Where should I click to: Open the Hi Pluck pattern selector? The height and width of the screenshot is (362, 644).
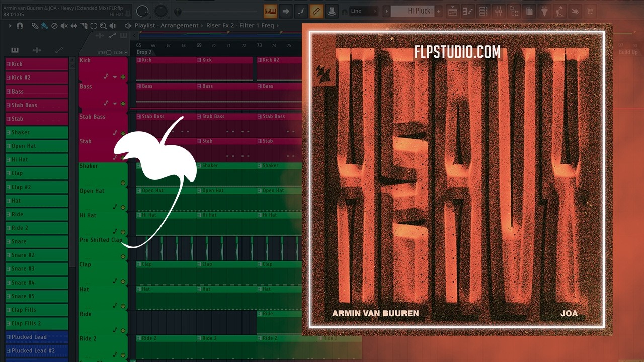tap(413, 11)
